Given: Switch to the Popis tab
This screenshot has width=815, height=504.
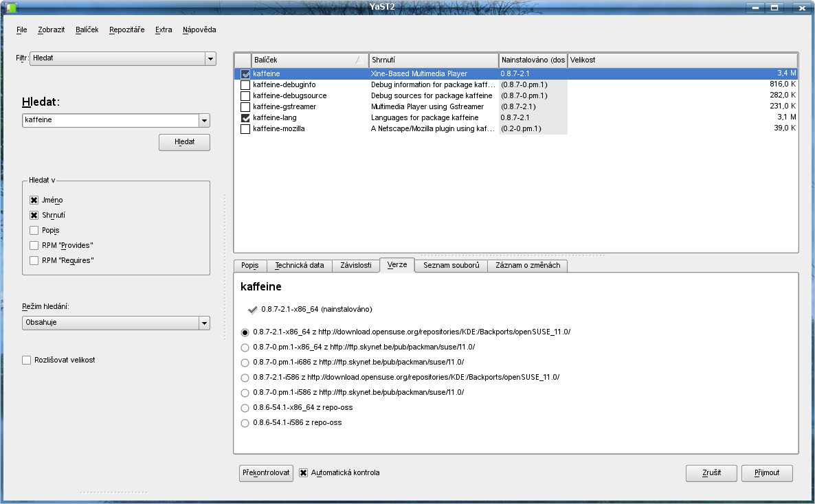Looking at the screenshot, I should click(x=250, y=266).
